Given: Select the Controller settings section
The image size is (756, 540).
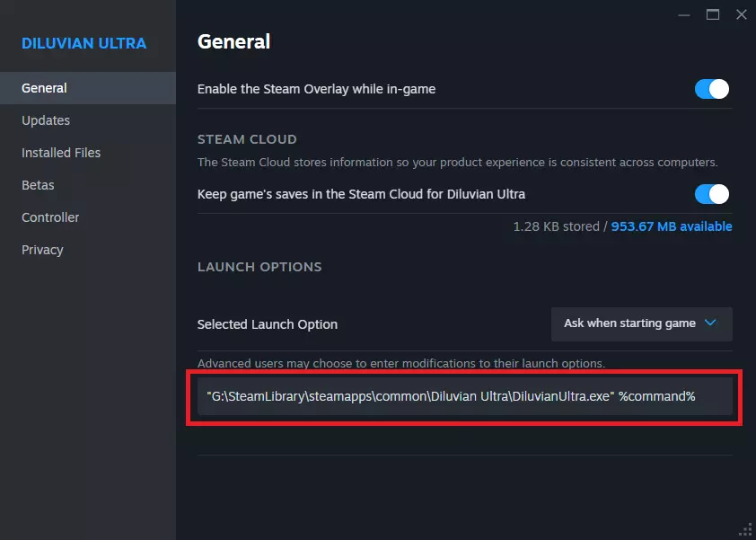Looking at the screenshot, I should tap(50, 217).
